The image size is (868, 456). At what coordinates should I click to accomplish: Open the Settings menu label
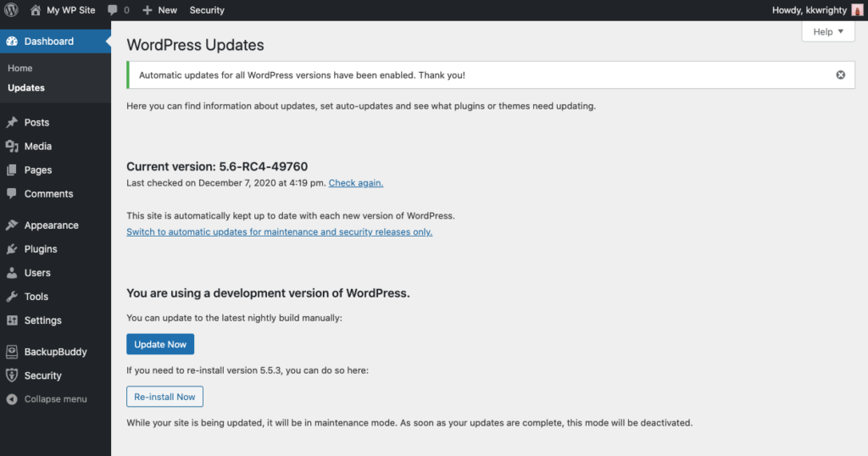coord(42,320)
